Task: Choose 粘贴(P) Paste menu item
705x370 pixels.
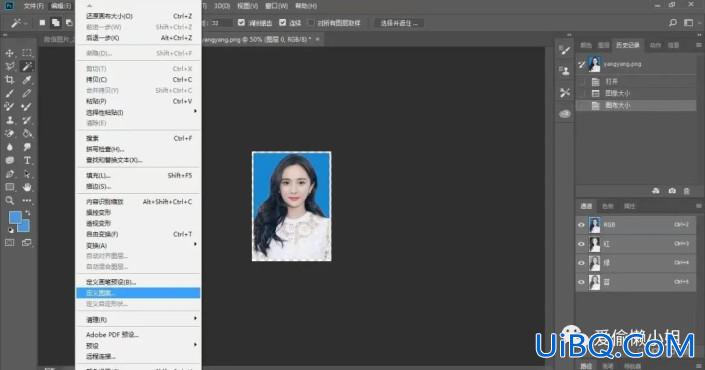Action: [138, 101]
